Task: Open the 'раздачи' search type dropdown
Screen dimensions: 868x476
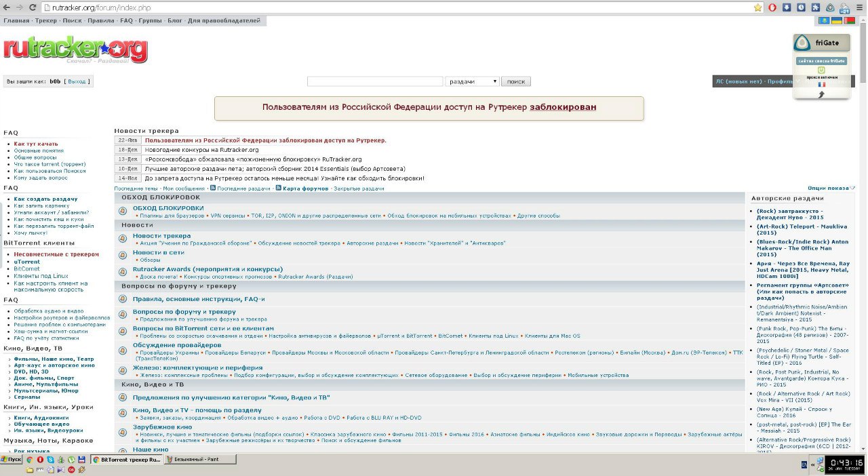Action: (472, 81)
